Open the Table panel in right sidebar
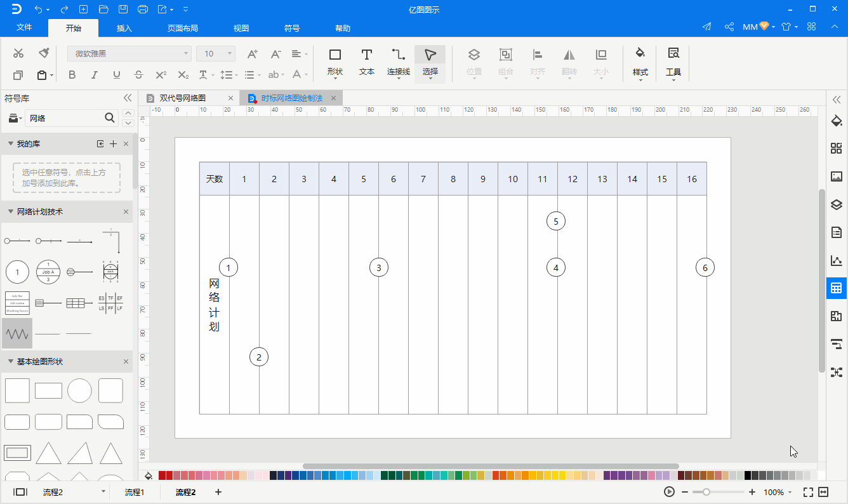This screenshot has width=848, height=504. pyautogui.click(x=837, y=288)
